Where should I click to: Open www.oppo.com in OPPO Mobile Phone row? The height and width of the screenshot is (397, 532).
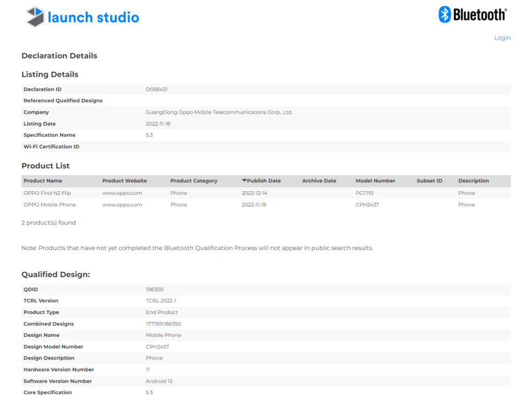click(122, 205)
